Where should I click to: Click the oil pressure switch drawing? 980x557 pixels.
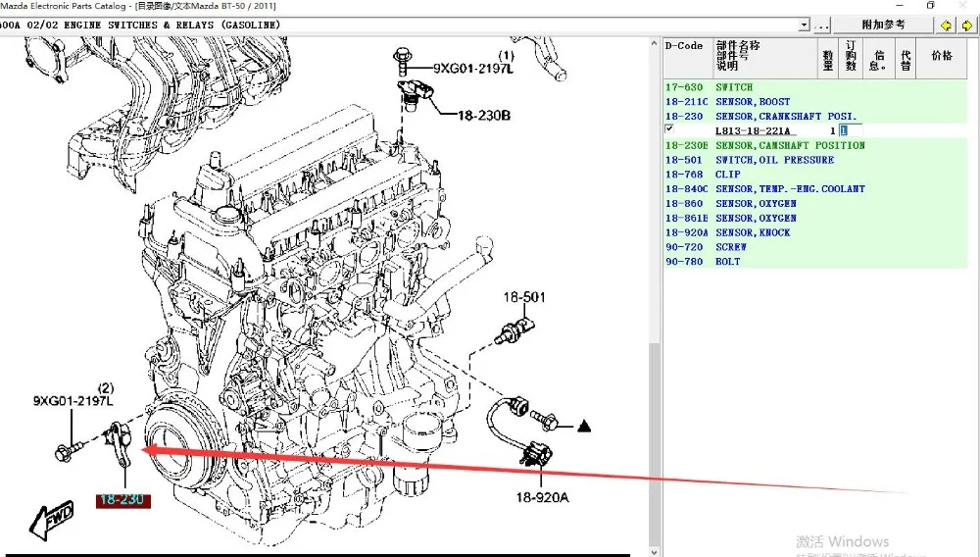[515, 332]
